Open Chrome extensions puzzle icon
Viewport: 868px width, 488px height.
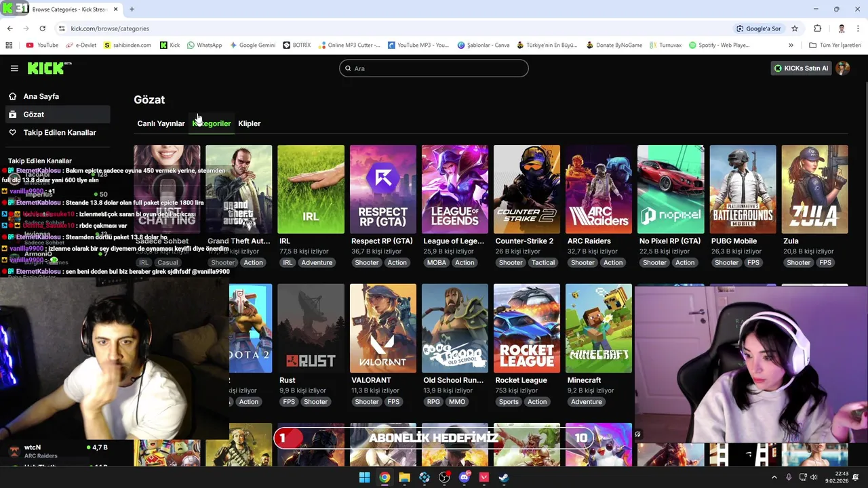coord(817,28)
